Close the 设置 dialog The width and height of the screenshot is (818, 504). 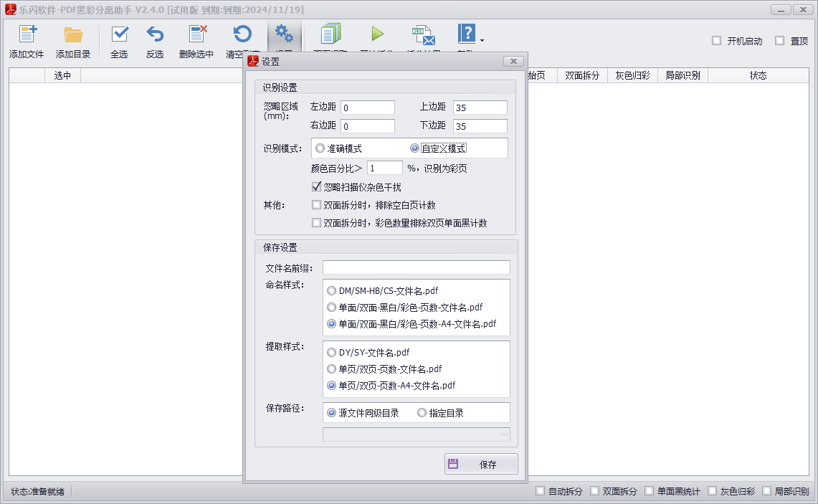[513, 61]
